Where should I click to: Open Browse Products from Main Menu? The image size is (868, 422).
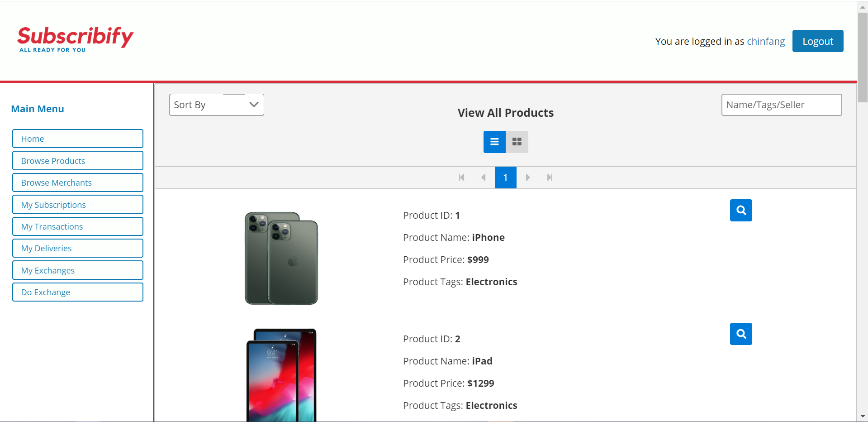[x=78, y=161]
